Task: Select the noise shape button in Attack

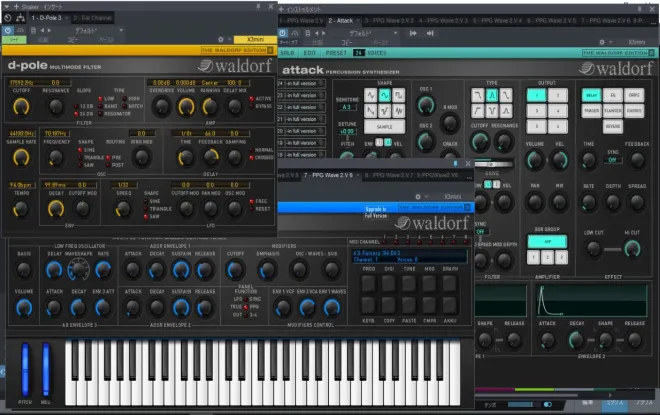Action: [x=398, y=111]
